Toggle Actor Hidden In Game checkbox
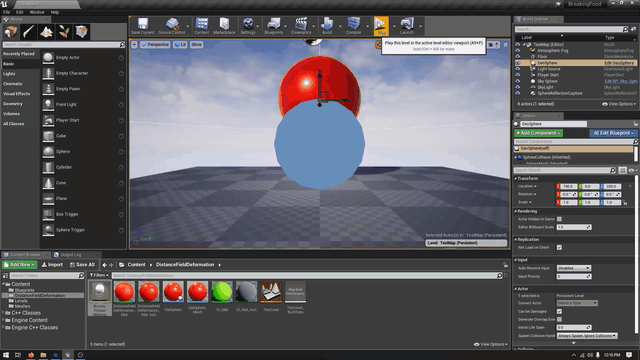 pyautogui.click(x=559, y=219)
